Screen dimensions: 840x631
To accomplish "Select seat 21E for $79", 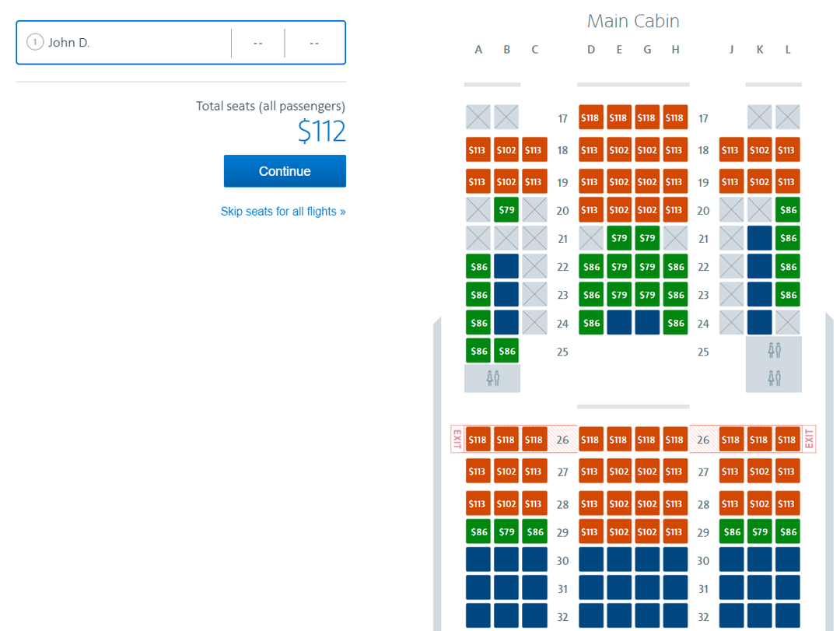I will (x=619, y=237).
